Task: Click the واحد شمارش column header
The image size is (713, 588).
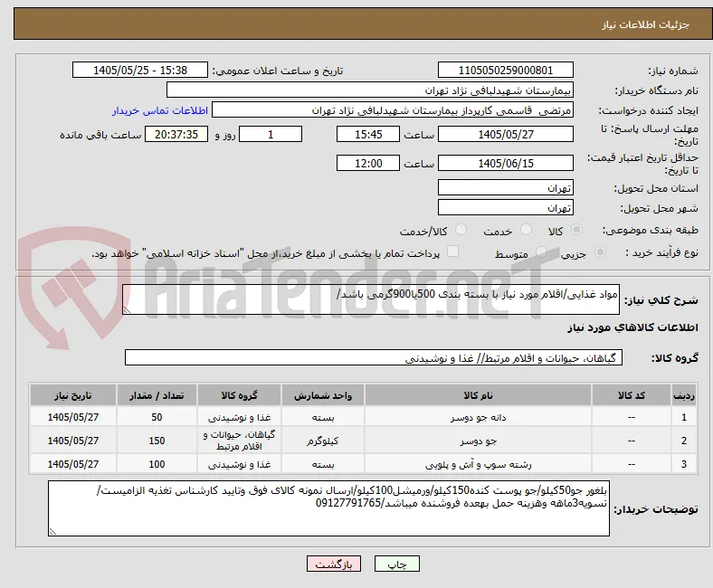Action: pyautogui.click(x=323, y=395)
